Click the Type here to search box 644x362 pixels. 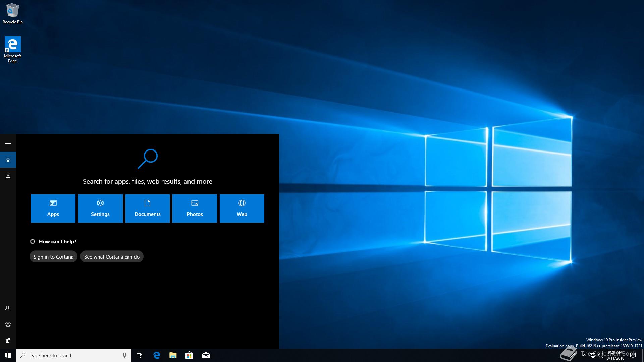74,355
